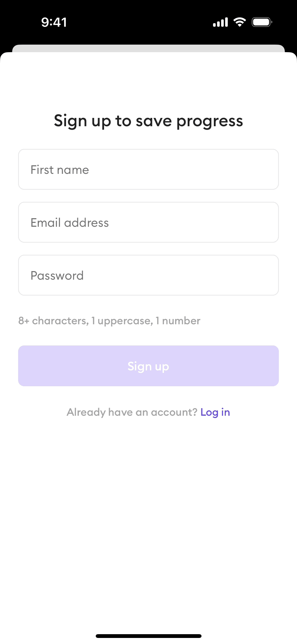Tap the "Sign up" label on purple button

(x=148, y=366)
